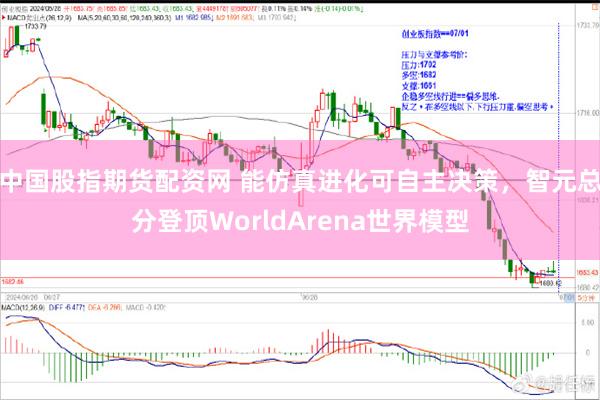Click the MACD(12,26,9) sub-panel label
This screenshot has width=600, height=400.
(23, 307)
